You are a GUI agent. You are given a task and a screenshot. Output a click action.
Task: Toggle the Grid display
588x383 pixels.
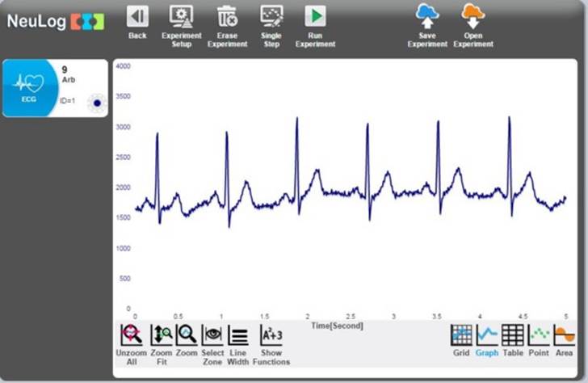click(x=461, y=335)
